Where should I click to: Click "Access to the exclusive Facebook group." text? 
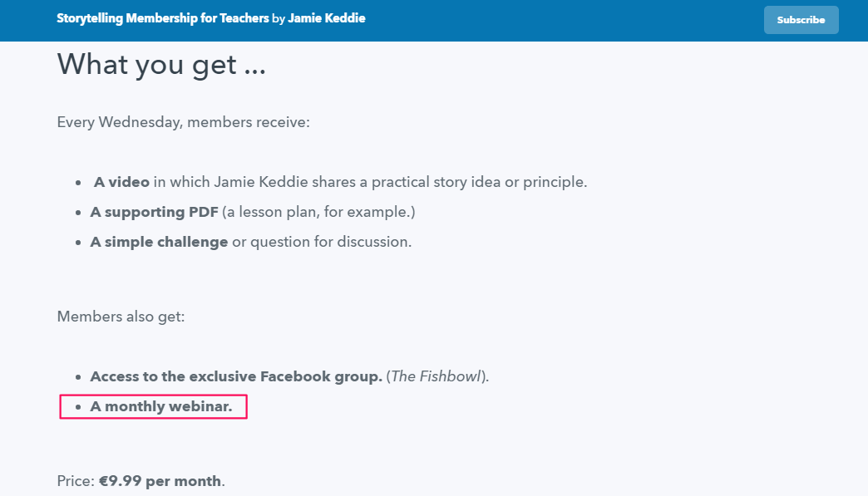[236, 376]
